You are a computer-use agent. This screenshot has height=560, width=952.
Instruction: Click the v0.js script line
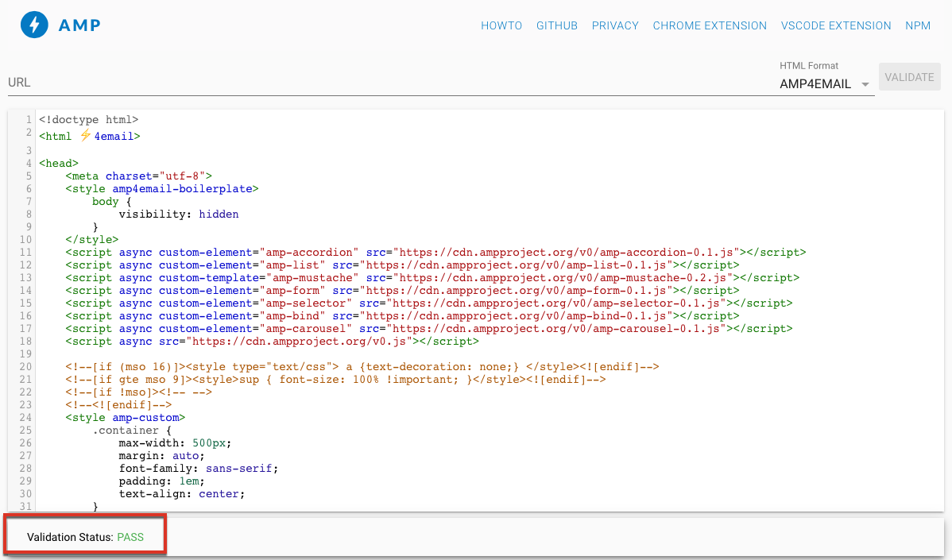coord(272,342)
